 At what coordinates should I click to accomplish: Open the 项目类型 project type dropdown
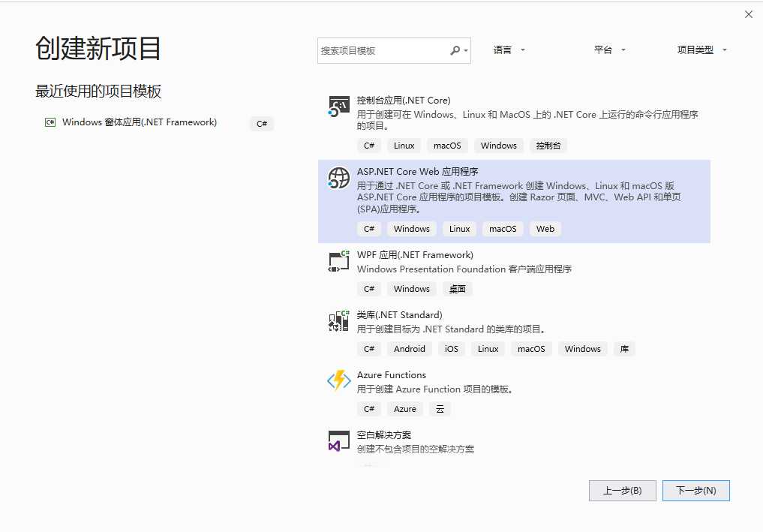pos(701,50)
